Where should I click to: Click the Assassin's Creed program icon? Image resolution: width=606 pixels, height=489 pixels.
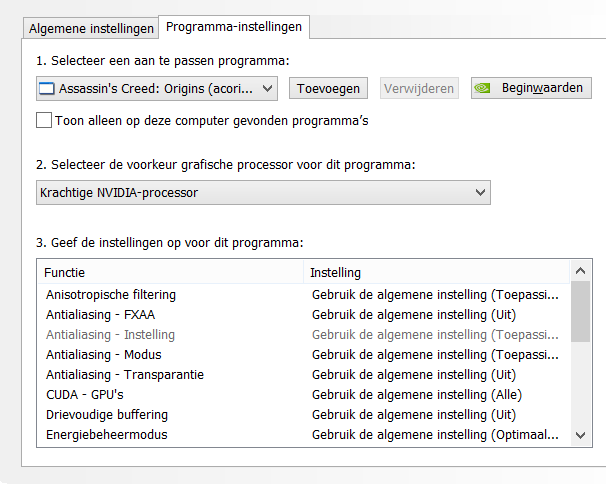tap(45, 89)
